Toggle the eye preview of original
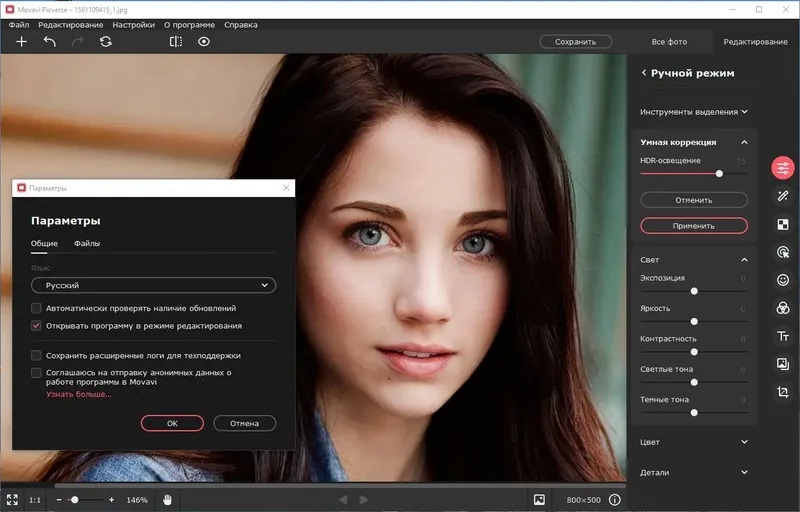800x512 pixels. (204, 42)
